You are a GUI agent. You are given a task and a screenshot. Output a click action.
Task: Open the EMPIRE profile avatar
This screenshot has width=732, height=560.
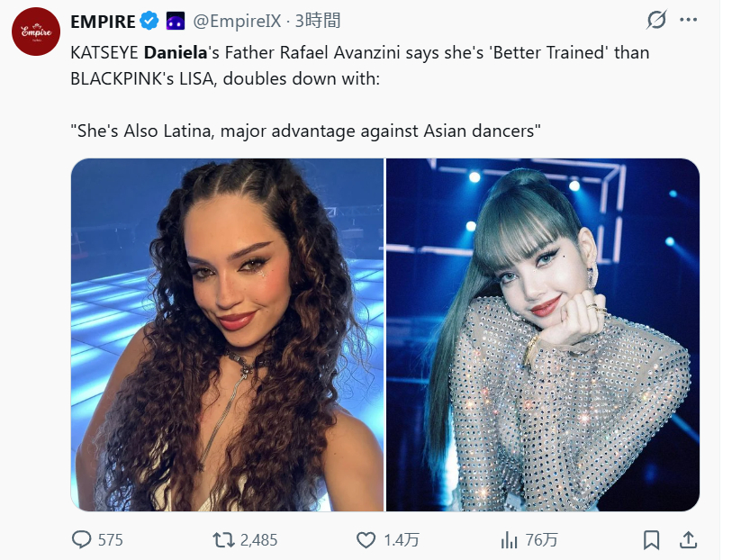click(36, 32)
